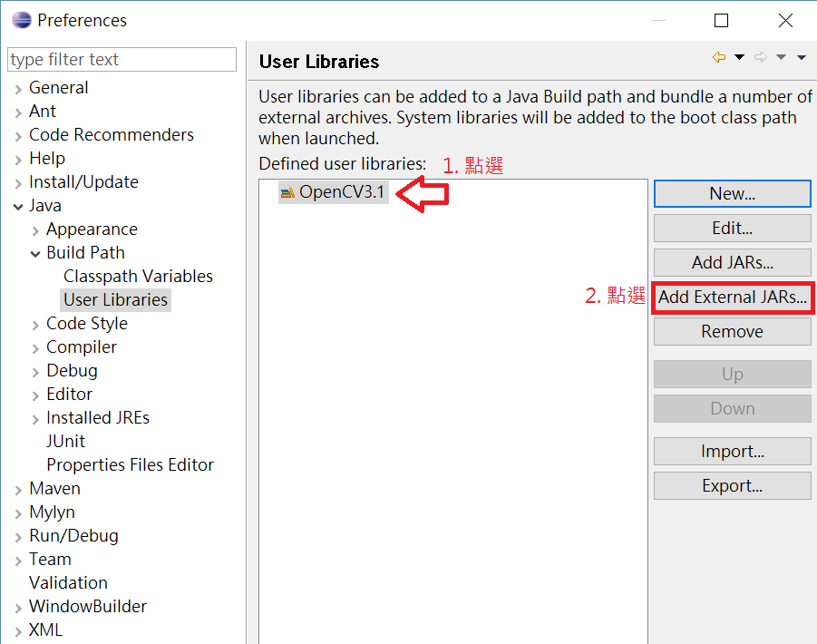
Task: Select the Compiler label
Action: click(x=82, y=347)
